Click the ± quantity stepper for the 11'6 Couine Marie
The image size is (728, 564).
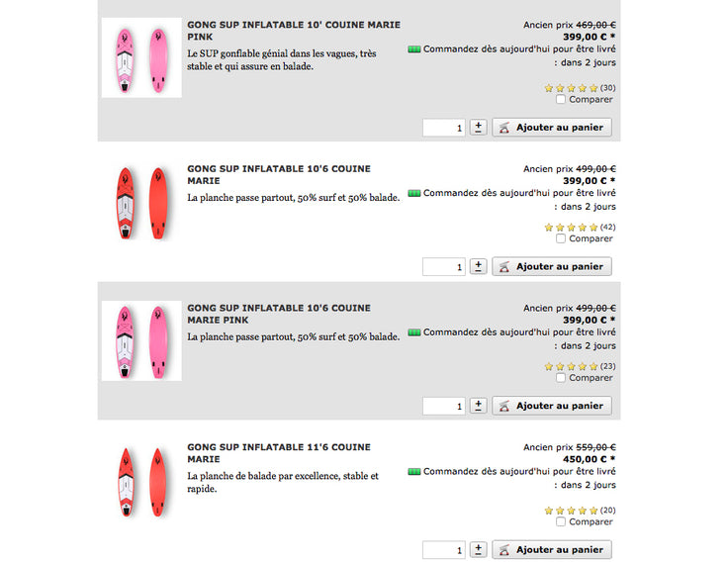tap(479, 549)
